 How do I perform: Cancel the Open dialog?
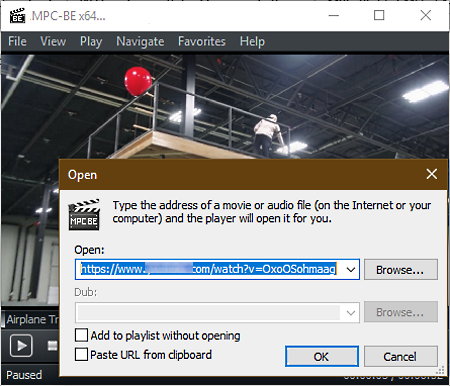[x=401, y=356]
